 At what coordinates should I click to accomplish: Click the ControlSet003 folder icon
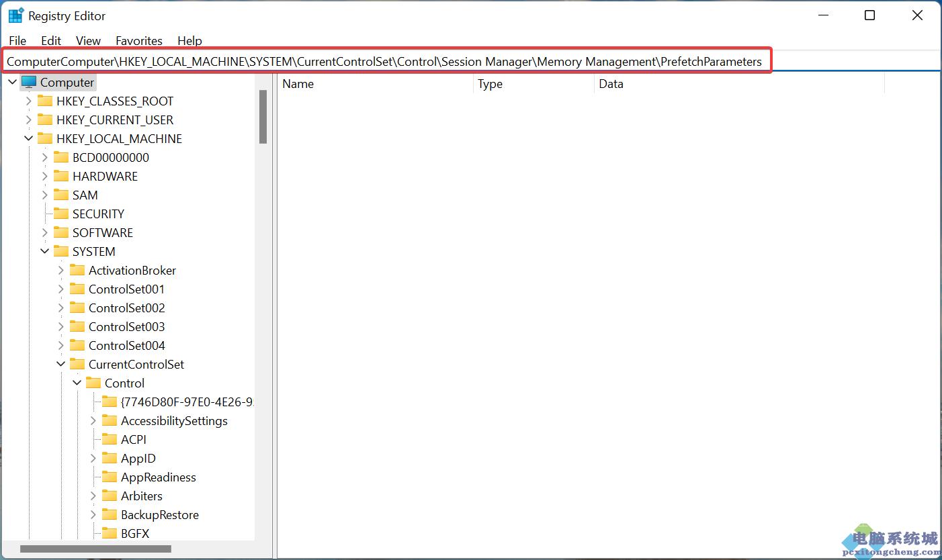[x=77, y=326]
